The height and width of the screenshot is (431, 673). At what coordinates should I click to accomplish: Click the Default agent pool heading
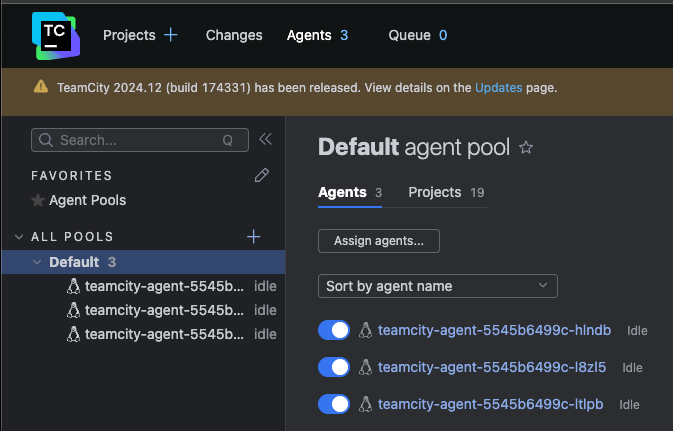click(x=414, y=147)
